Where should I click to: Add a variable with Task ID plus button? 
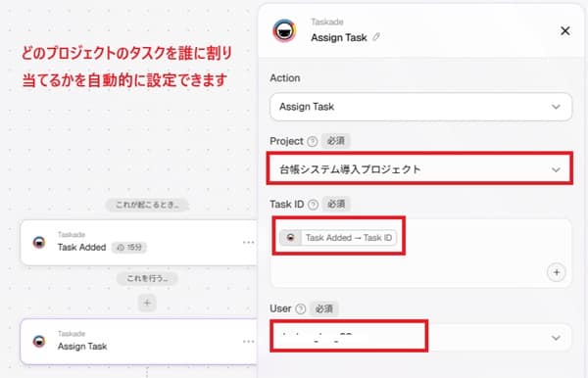[x=556, y=272]
